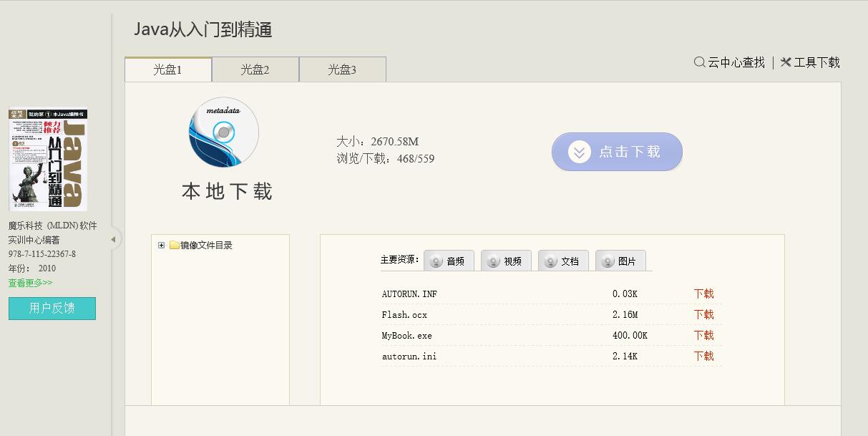868x436 pixels.
Task: Click the double-chevron icon on download button
Action: [579, 152]
